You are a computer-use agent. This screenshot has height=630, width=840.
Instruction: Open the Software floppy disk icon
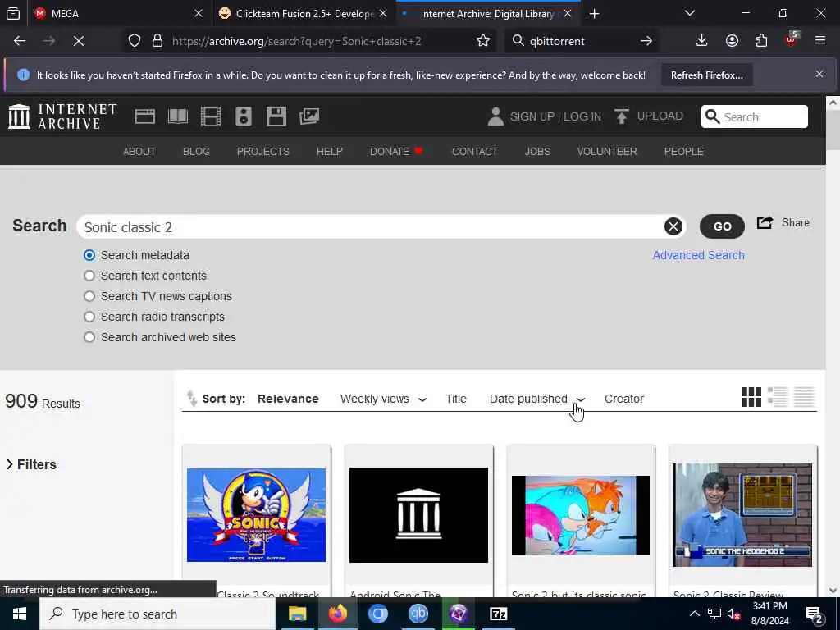[x=276, y=116]
